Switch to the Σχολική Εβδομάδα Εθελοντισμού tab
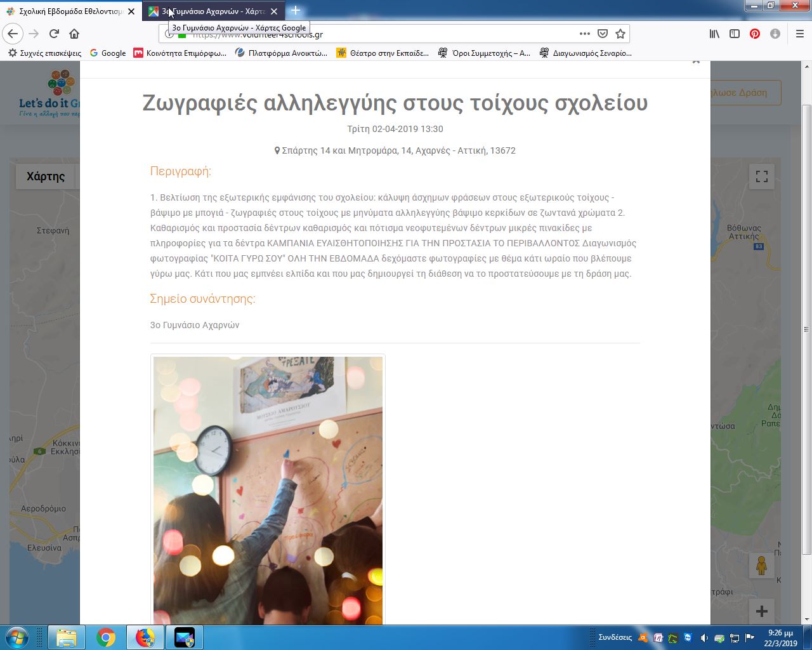 70,11
